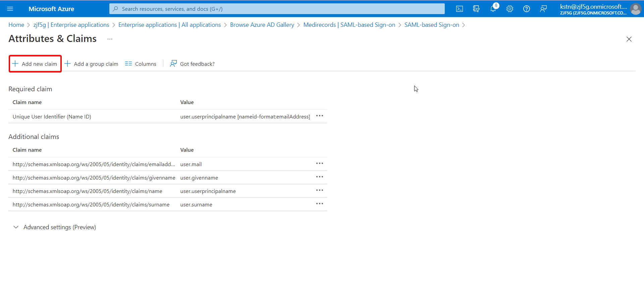Click the account avatar picture
Image resolution: width=644 pixels, height=291 pixels.
point(636,9)
